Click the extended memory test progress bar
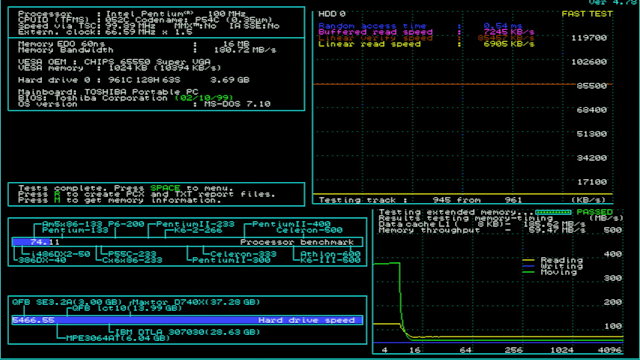Image resolution: width=640 pixels, height=360 pixels. tap(553, 212)
